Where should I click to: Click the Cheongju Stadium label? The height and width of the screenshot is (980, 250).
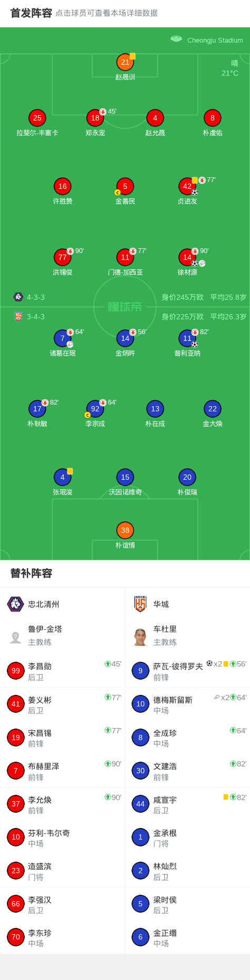pyautogui.click(x=215, y=40)
